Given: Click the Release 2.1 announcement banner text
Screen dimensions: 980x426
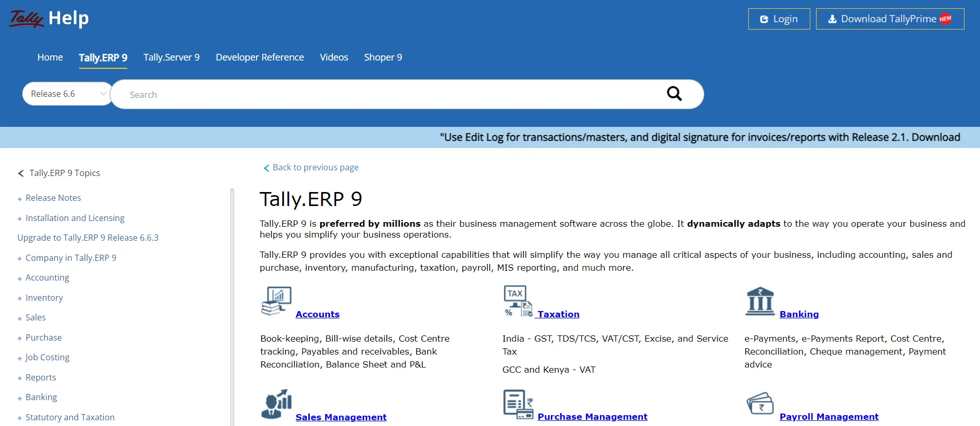Looking at the screenshot, I should [700, 137].
